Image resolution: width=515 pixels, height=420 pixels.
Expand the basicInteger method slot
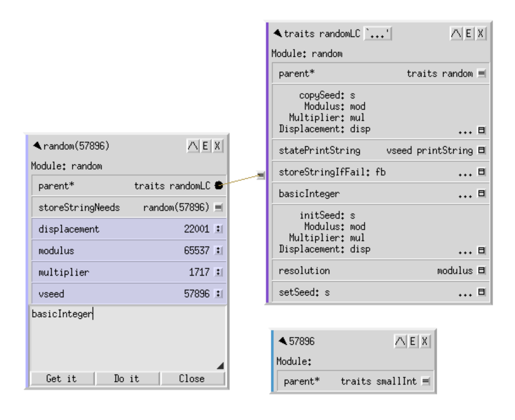click(481, 193)
